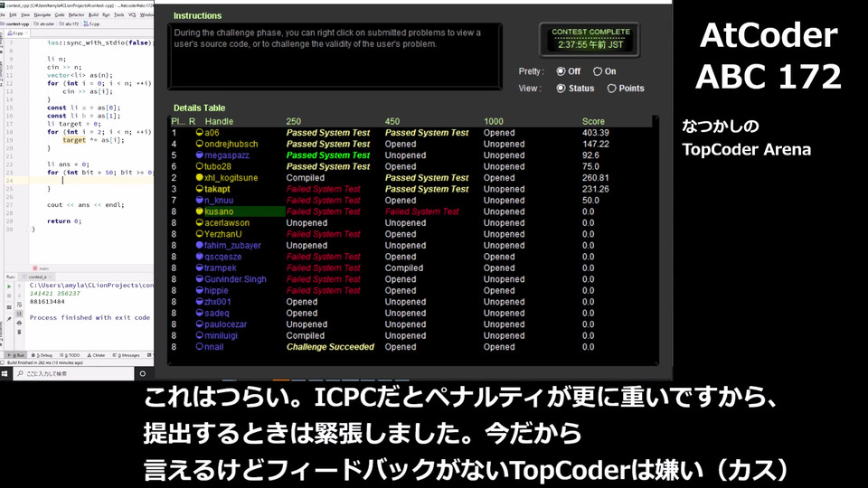The width and height of the screenshot is (868, 488).
Task: Open the Edit menu in CLion
Action: coord(13,15)
